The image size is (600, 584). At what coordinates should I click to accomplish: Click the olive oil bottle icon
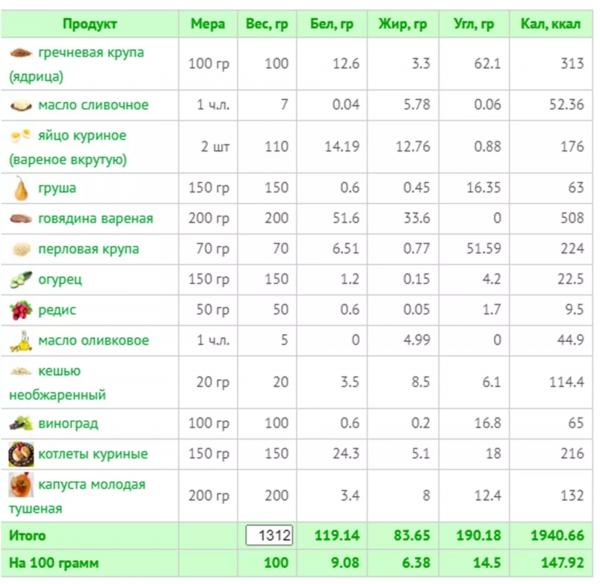21,341
